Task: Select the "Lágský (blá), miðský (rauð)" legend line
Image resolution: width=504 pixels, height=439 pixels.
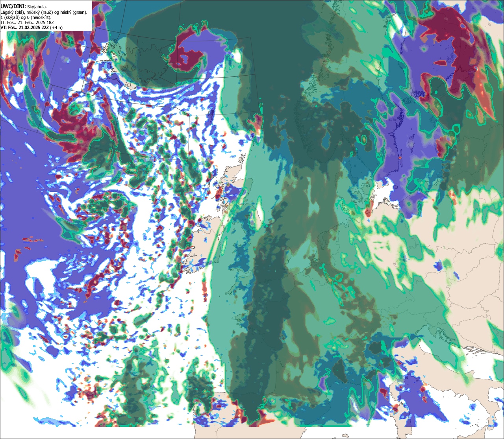Action: (44, 12)
